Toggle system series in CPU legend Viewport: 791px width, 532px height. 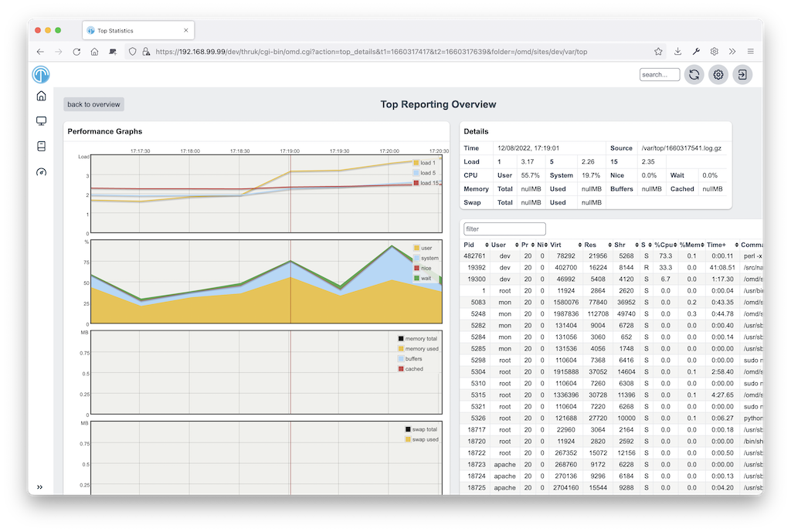point(426,258)
